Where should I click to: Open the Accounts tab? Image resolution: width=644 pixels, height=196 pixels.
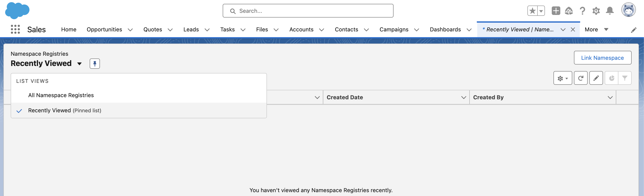(301, 29)
